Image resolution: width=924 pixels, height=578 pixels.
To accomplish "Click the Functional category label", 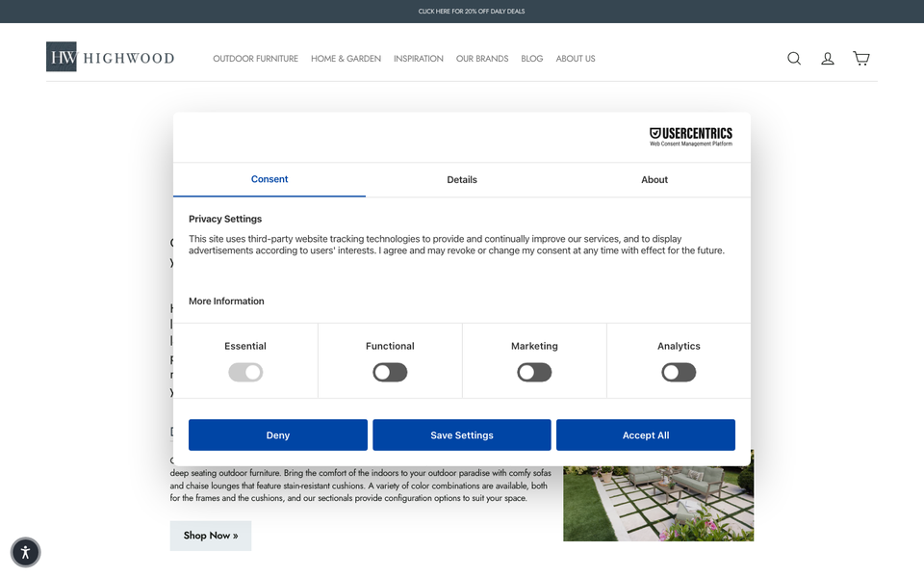I will [x=390, y=346].
